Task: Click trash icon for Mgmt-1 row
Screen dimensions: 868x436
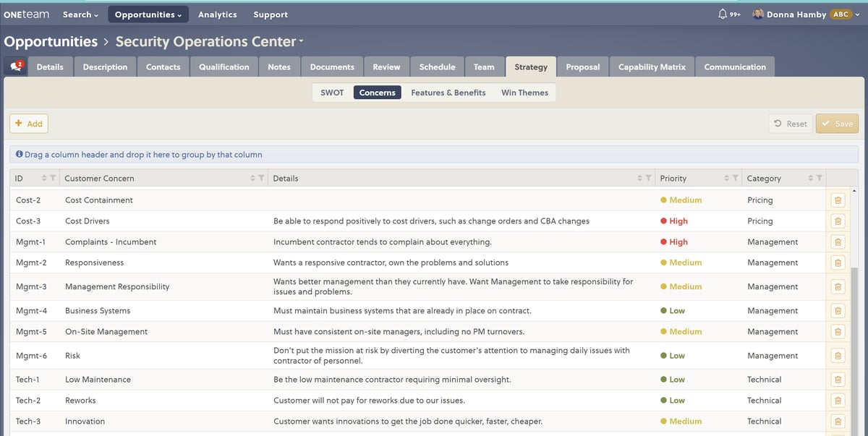Action: coord(837,242)
